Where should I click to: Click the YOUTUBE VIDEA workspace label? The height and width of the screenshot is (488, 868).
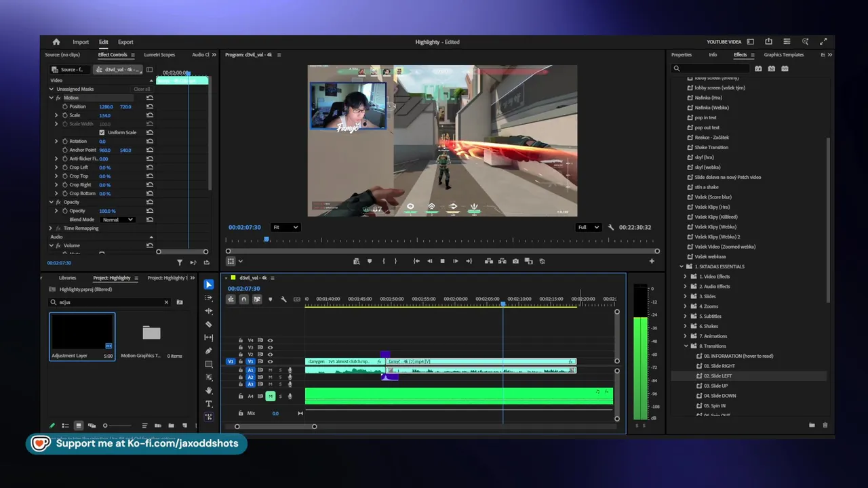(x=724, y=42)
